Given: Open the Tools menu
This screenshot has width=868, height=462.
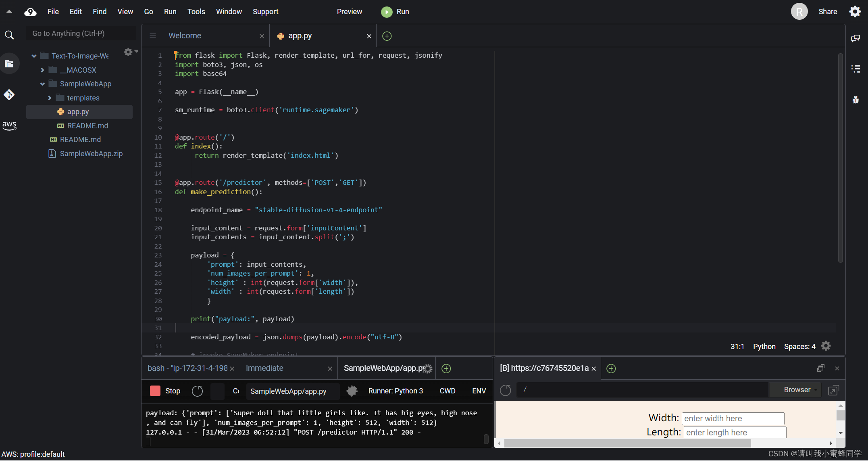Looking at the screenshot, I should (x=196, y=12).
